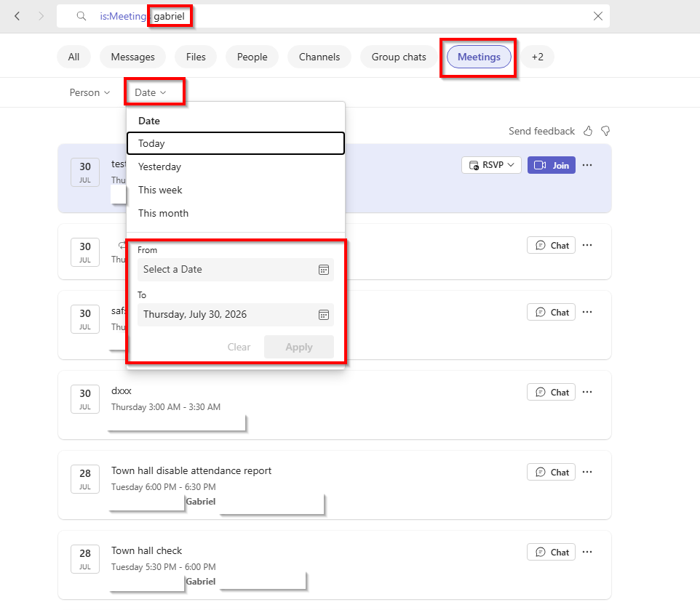Open Town hall disable attendance report result

(335, 485)
